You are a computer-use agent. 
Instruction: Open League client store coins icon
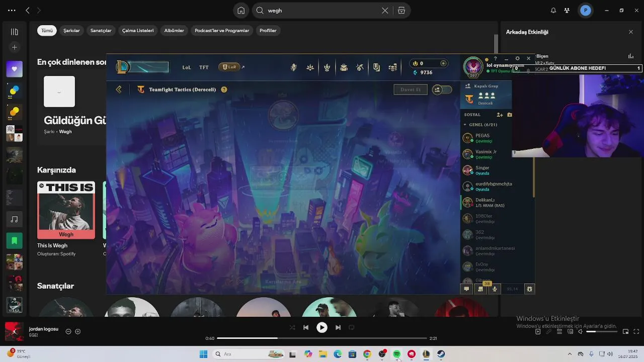[x=393, y=67]
